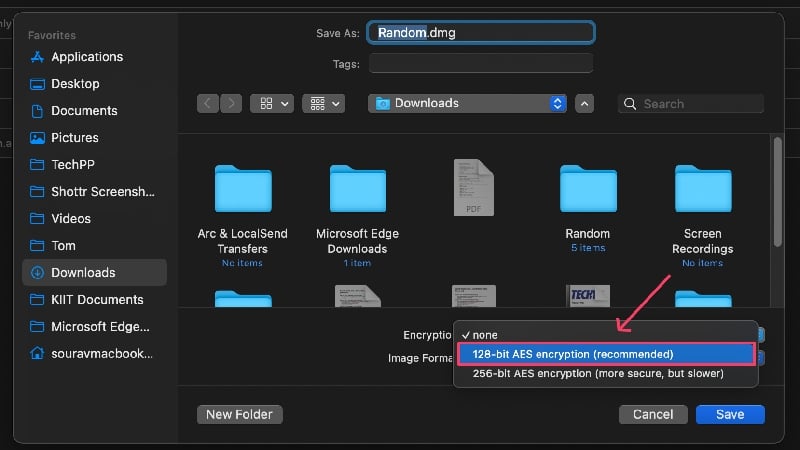Click the Applications sidebar icon
Viewport: 800px width, 450px height.
pos(37,57)
